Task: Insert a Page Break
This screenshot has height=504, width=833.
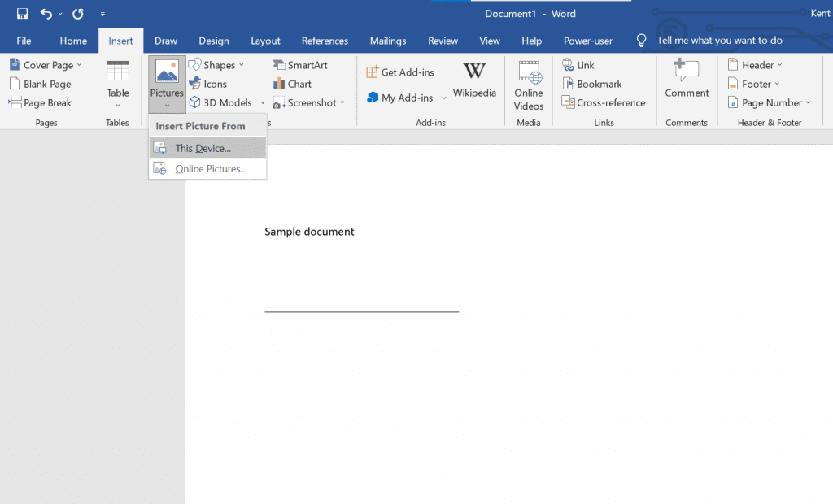Action: point(43,102)
